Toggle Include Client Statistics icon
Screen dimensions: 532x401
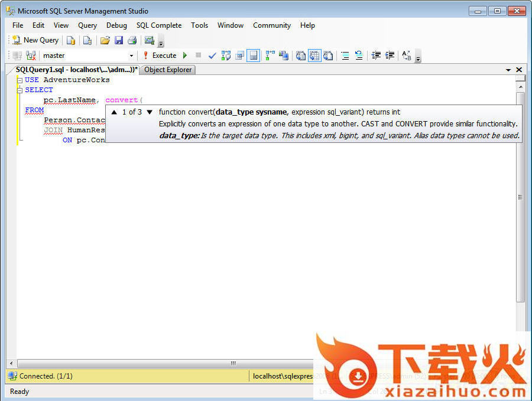pos(284,56)
